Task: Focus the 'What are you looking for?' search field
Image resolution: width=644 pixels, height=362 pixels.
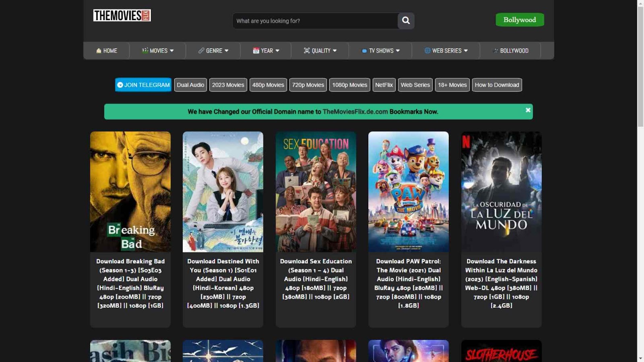Action: click(x=315, y=21)
